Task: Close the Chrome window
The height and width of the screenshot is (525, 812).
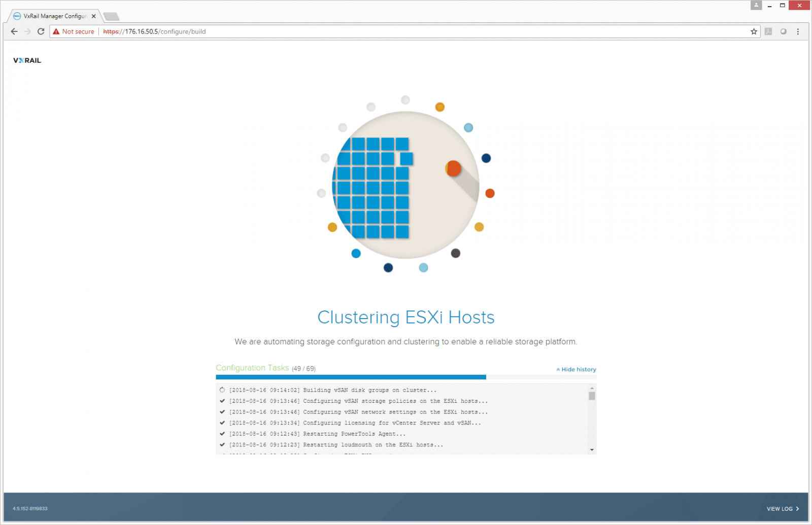Action: tap(800, 6)
